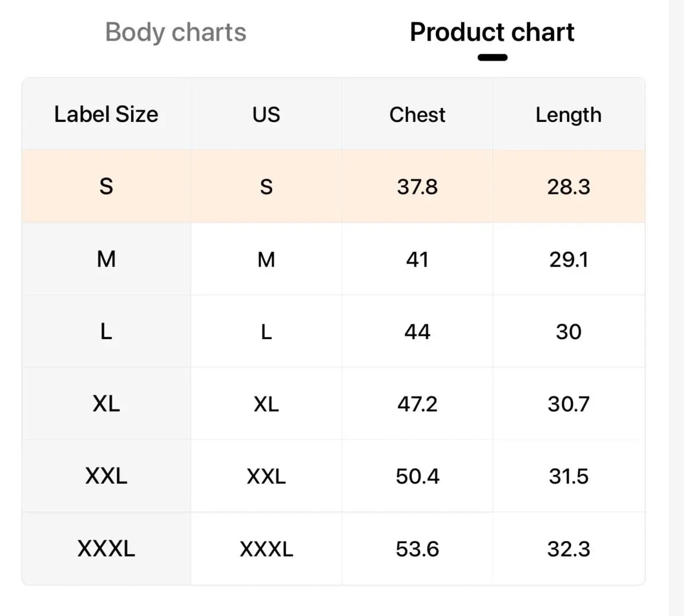Click the 47.2 chest measurement
Viewport: 684px width, 616px height.
click(x=417, y=404)
